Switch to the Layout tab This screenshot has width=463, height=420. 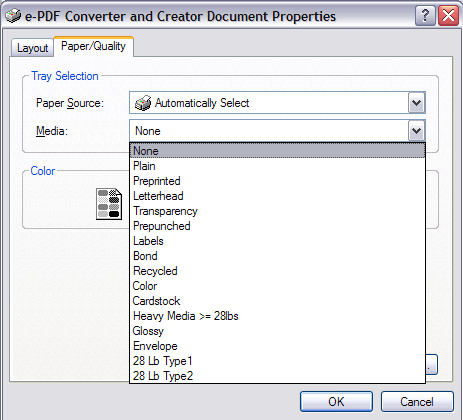tap(32, 48)
